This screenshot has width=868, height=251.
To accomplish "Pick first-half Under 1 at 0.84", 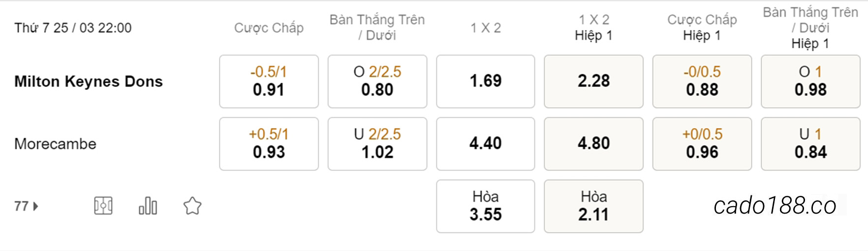I will (810, 144).
